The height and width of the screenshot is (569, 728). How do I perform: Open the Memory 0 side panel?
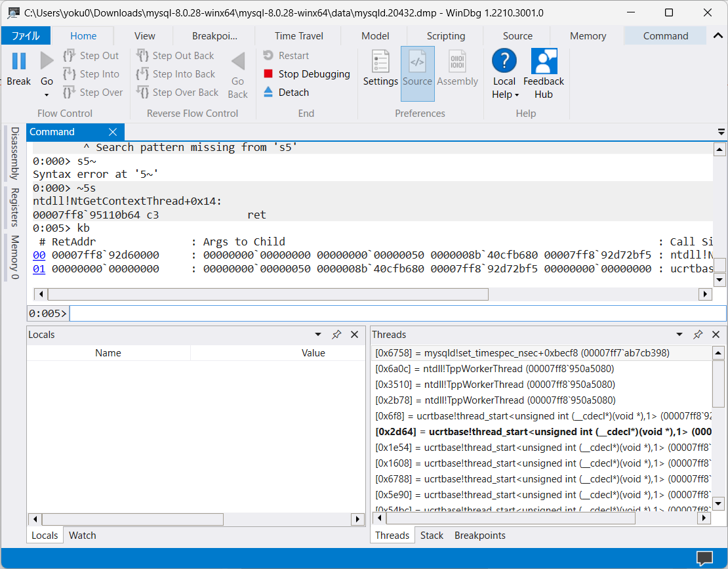(15, 257)
